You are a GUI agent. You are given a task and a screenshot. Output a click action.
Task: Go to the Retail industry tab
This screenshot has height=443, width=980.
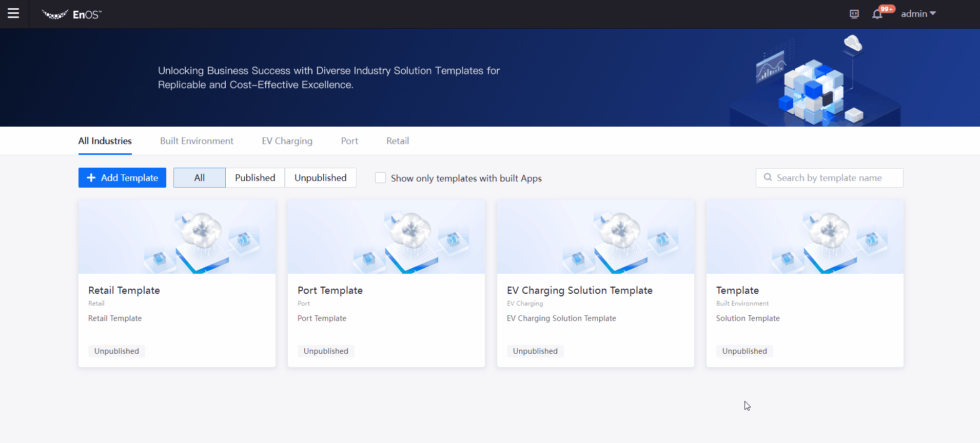click(398, 141)
